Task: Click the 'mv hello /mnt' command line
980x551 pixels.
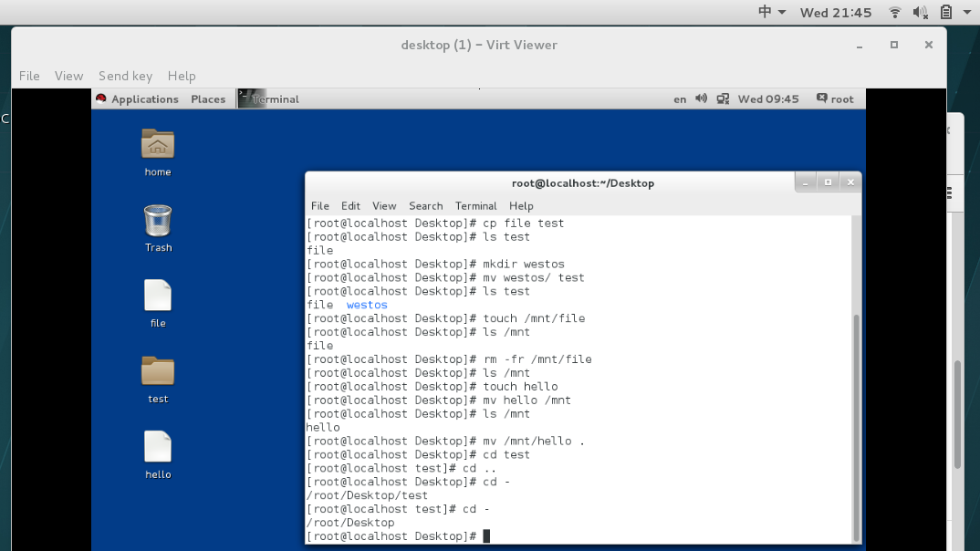Action: [439, 400]
